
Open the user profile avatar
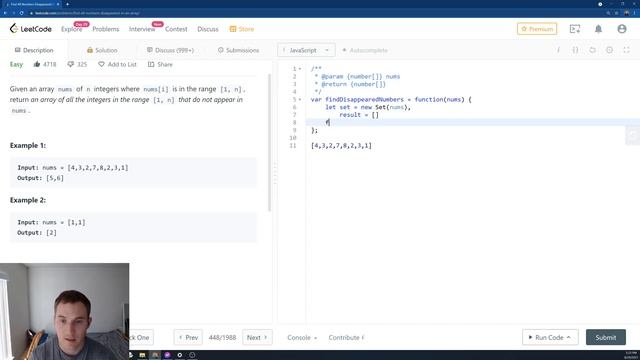622,29
